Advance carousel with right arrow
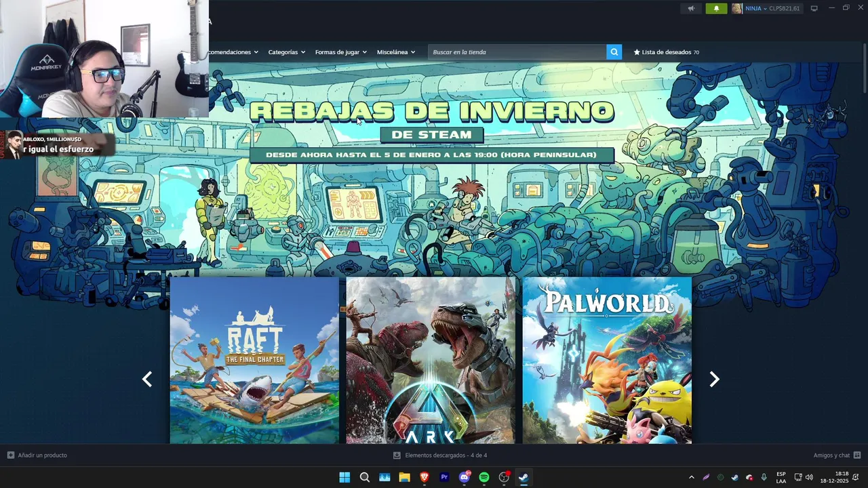This screenshot has width=868, height=488. [x=714, y=380]
